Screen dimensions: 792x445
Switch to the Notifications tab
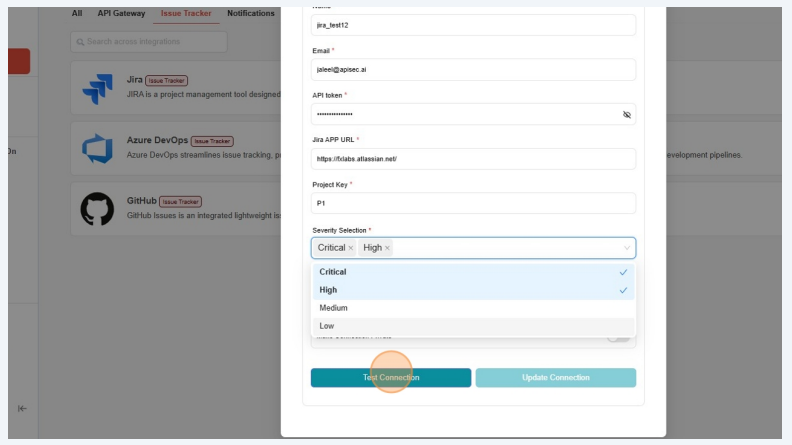coord(250,14)
